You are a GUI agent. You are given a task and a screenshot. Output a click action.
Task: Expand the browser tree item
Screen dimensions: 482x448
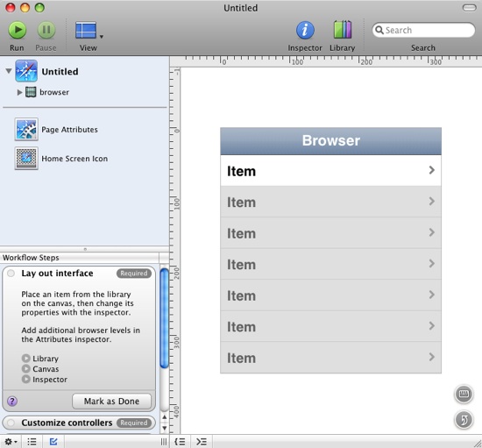coord(19,92)
